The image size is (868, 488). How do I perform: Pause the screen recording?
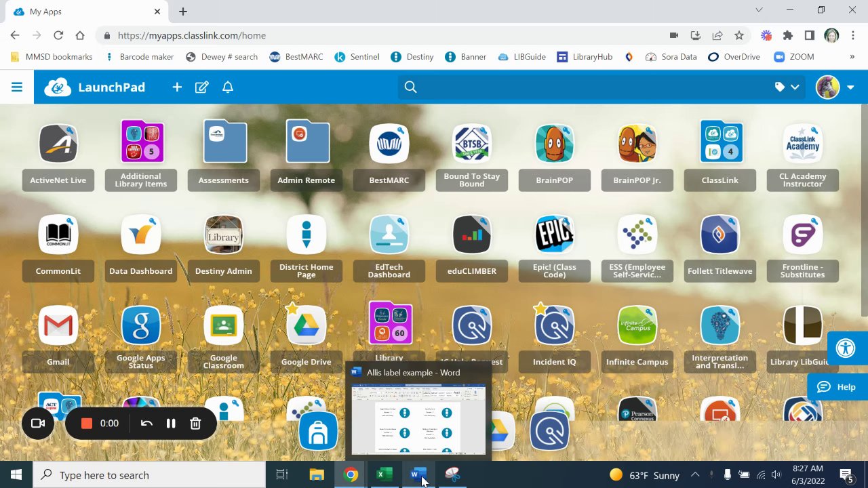tap(171, 423)
